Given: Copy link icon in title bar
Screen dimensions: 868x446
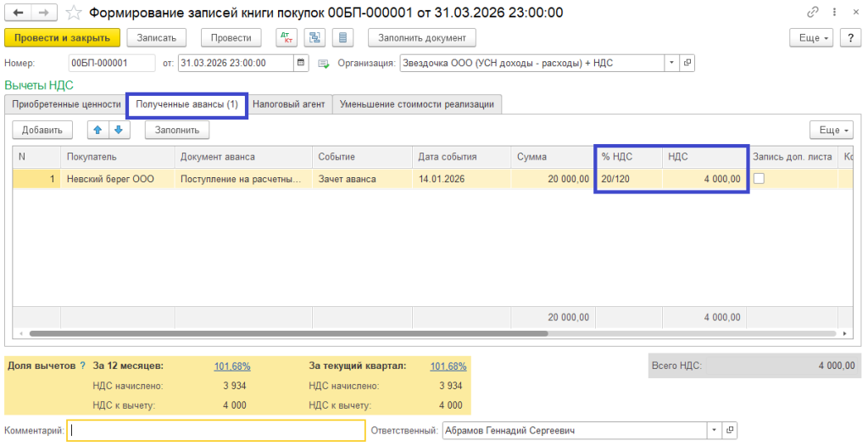Looking at the screenshot, I should click(x=814, y=13).
